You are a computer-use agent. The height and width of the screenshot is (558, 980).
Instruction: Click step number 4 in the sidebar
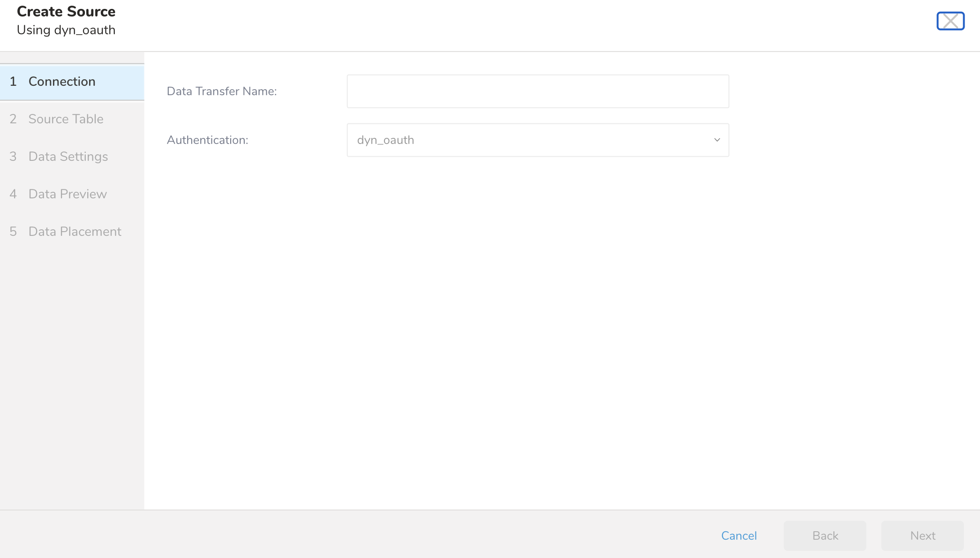coord(13,194)
